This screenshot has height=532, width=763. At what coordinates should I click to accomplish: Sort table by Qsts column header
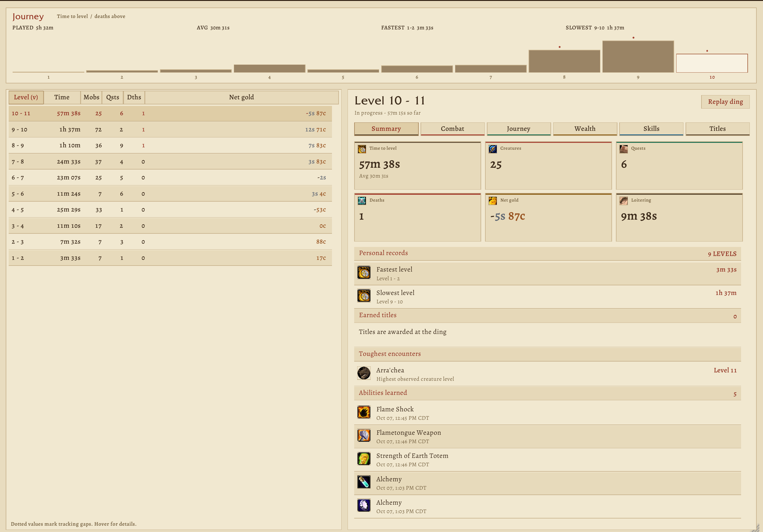pyautogui.click(x=113, y=97)
